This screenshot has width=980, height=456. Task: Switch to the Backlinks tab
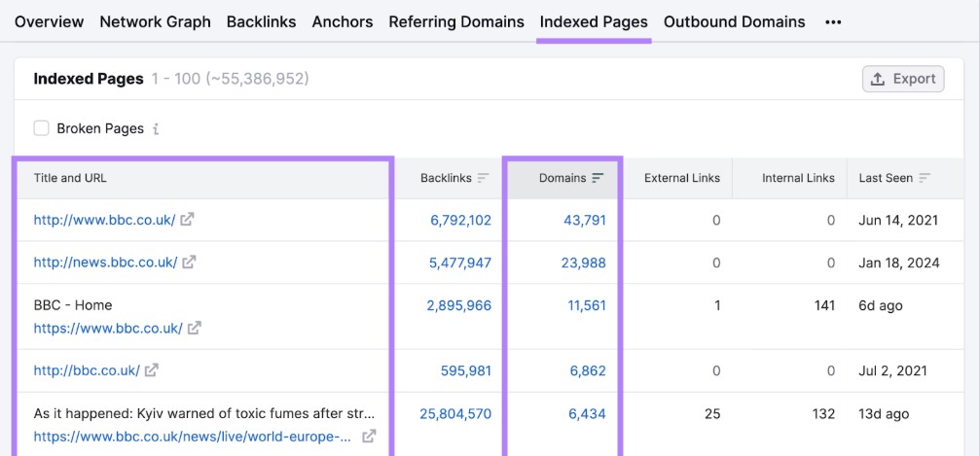tap(261, 21)
